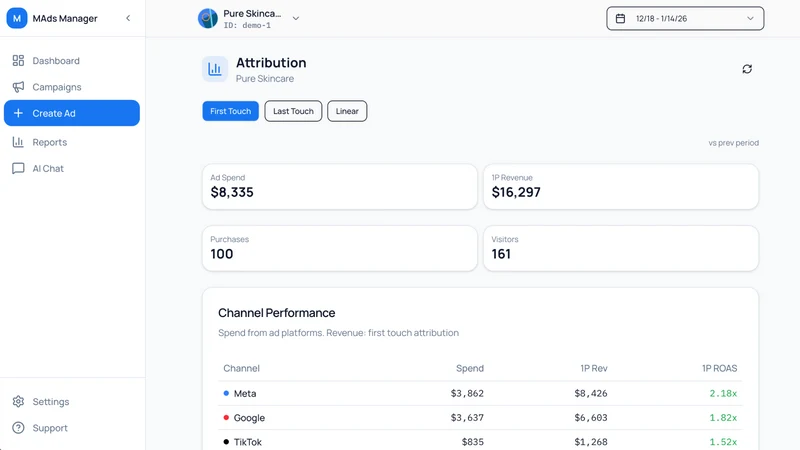
Task: Click the 'ID: demo-1' account label
Action: [247, 25]
